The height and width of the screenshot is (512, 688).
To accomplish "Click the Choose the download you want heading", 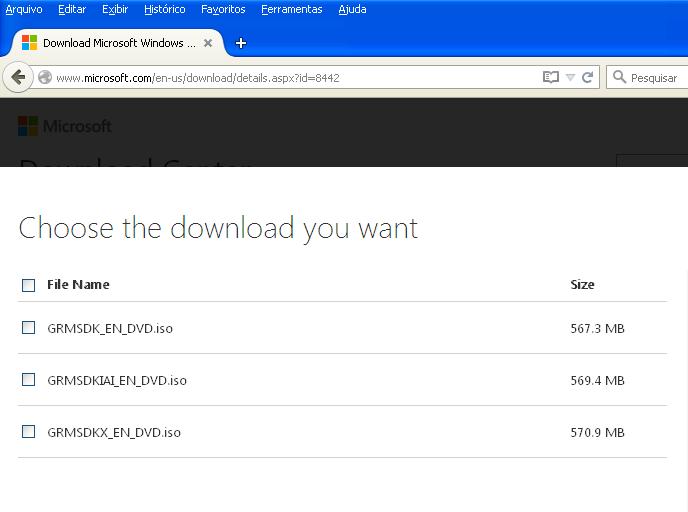I will [x=218, y=229].
